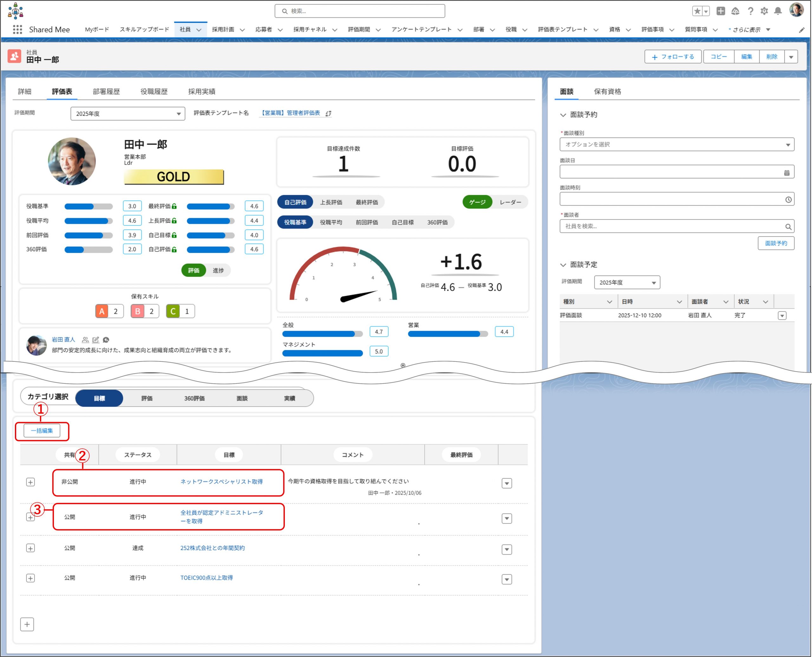Click the global create plus icon
This screenshot has width=812, height=657.
pos(720,11)
